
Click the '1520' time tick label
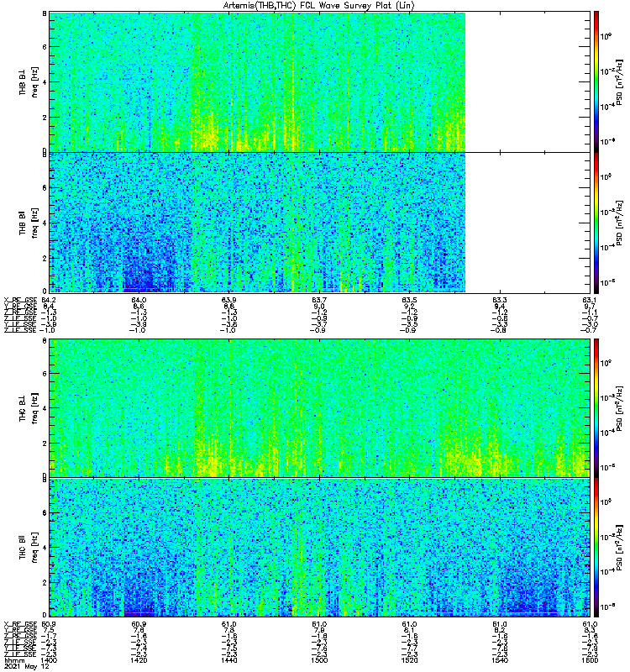pos(409,660)
